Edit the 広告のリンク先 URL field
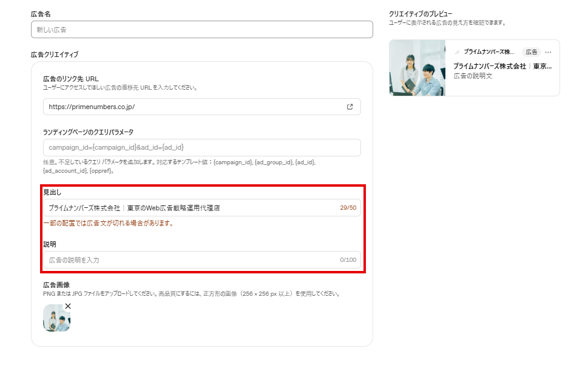The height and width of the screenshot is (374, 588). tap(201, 107)
